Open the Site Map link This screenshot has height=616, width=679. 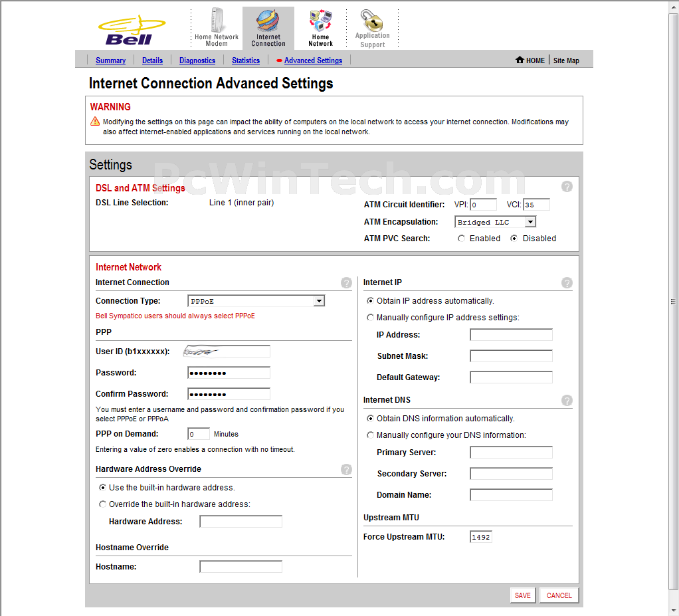click(566, 60)
